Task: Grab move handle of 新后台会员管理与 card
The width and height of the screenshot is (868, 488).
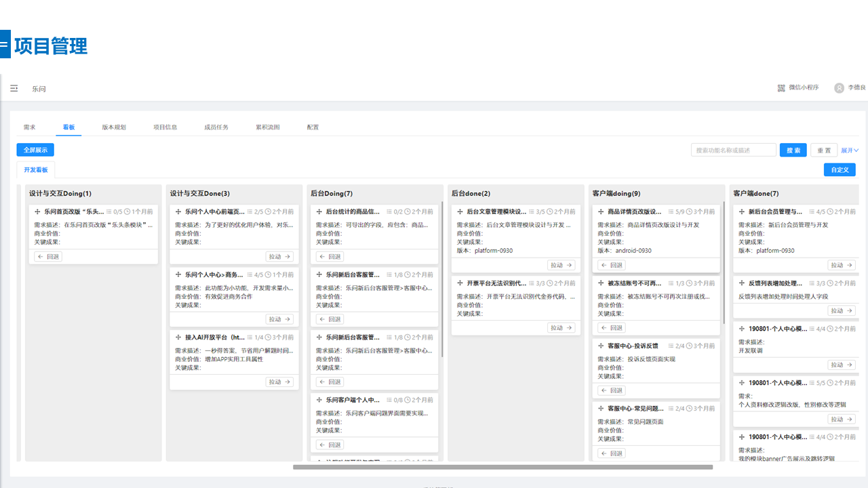Action: coord(742,211)
